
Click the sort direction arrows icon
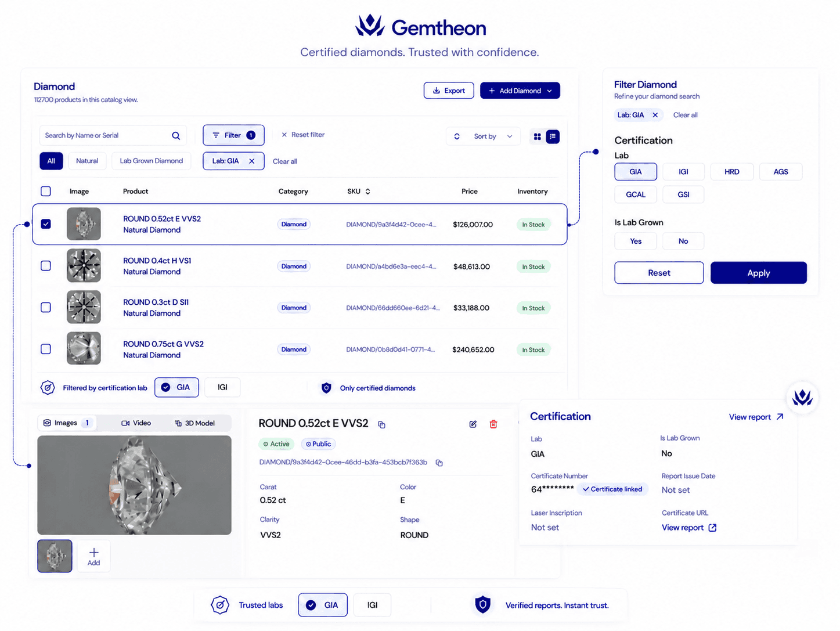457,136
